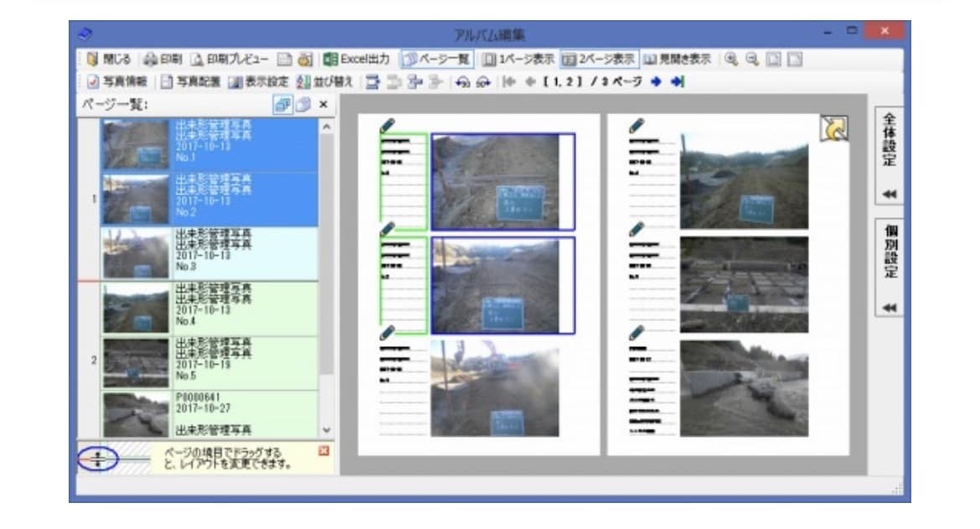Click the first view-mode icon in ページ一覧 header
Image resolution: width=980 pixels, height=529 pixels.
282,105
